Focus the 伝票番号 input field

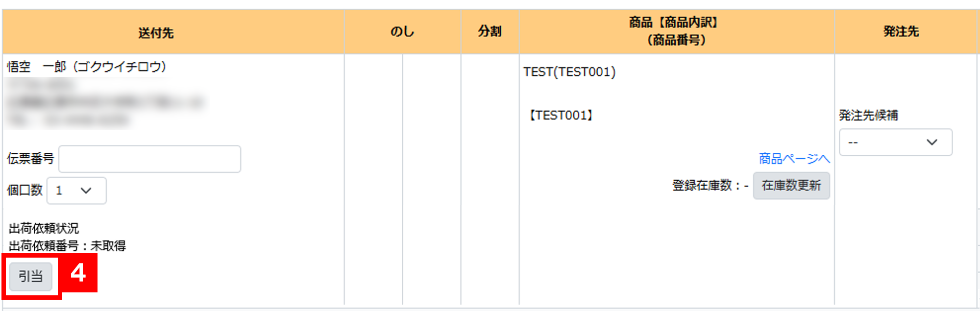point(149,159)
